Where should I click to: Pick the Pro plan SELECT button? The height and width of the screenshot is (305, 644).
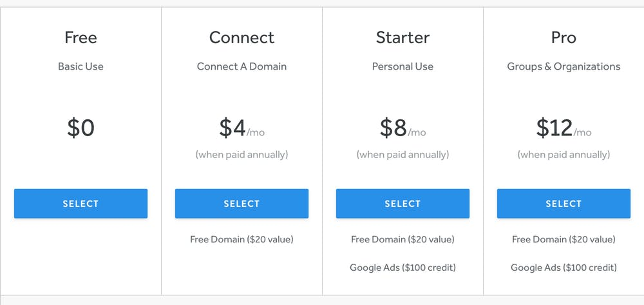pyautogui.click(x=563, y=204)
